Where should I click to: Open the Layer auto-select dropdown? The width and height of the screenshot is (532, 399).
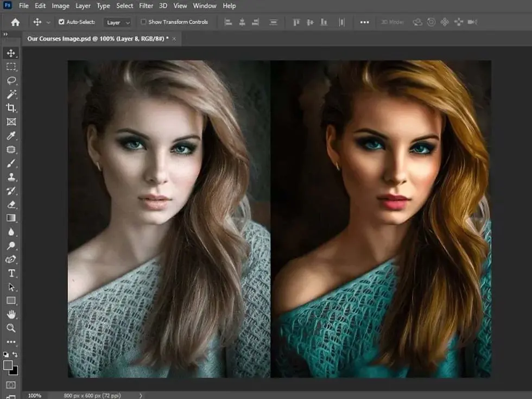(118, 22)
